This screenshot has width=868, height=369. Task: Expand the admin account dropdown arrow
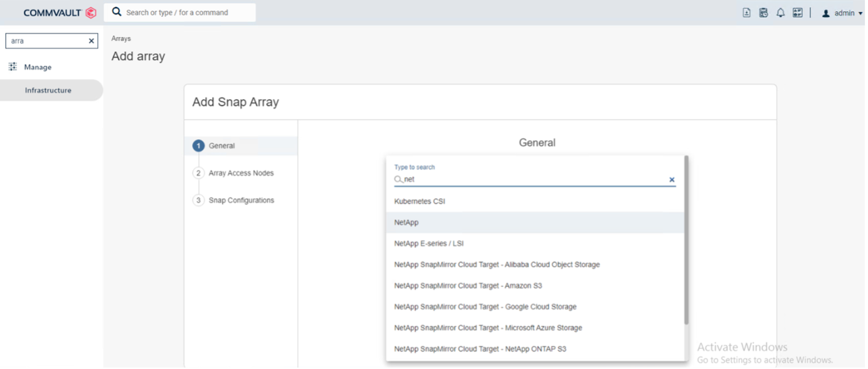[860, 14]
